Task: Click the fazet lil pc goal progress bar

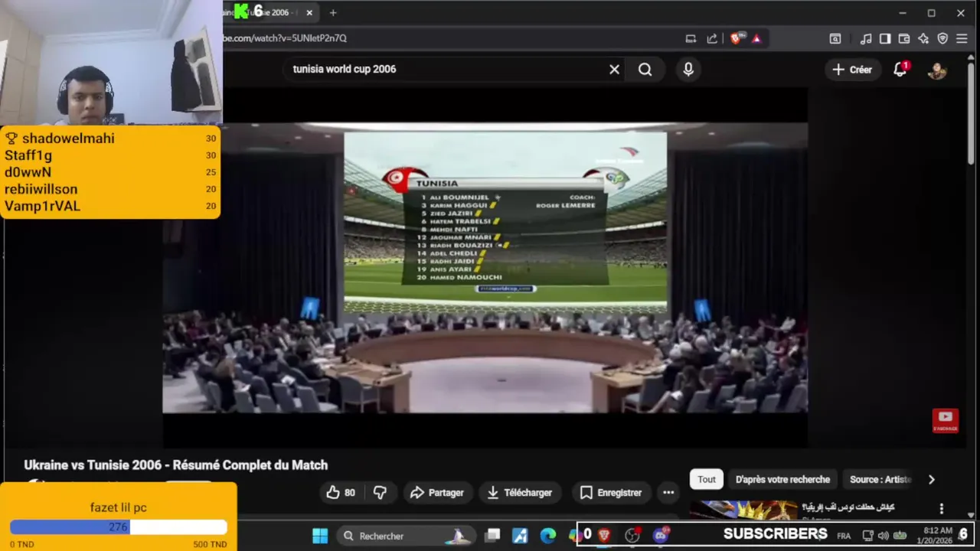Action: [x=119, y=527]
